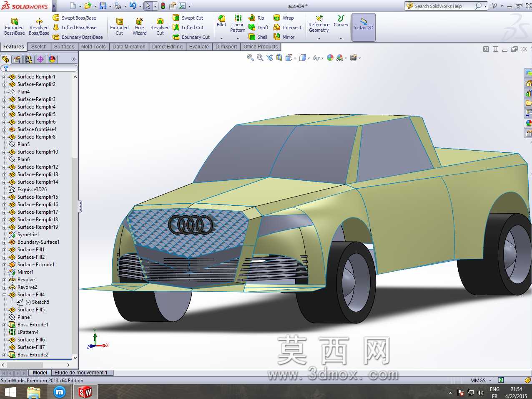
Task: Switch to the Evaluate tab
Action: pyautogui.click(x=199, y=47)
